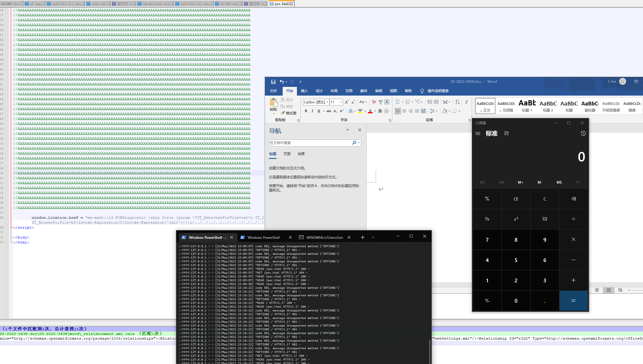
Task: Increase paragraph indent
Action: (x=436, y=102)
